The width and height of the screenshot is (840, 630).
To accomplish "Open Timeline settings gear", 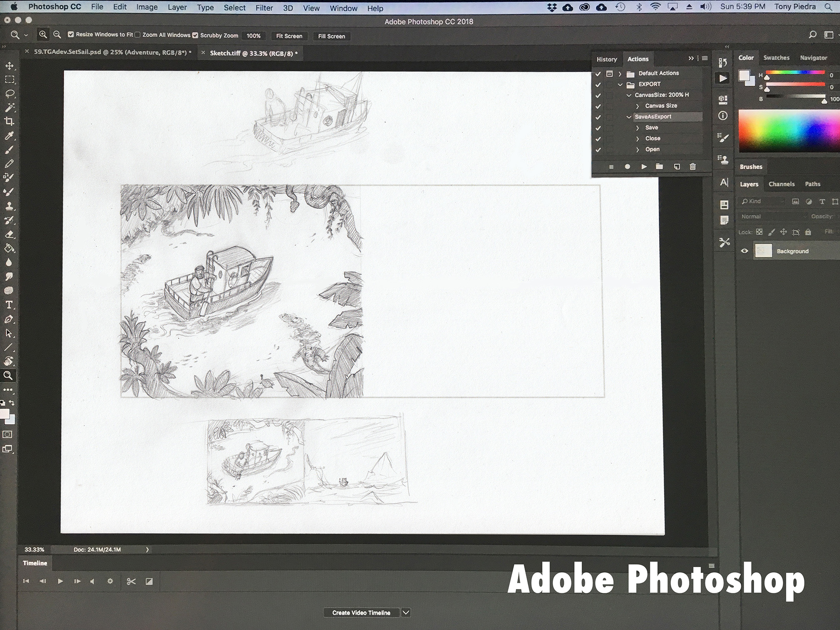I will click(110, 581).
